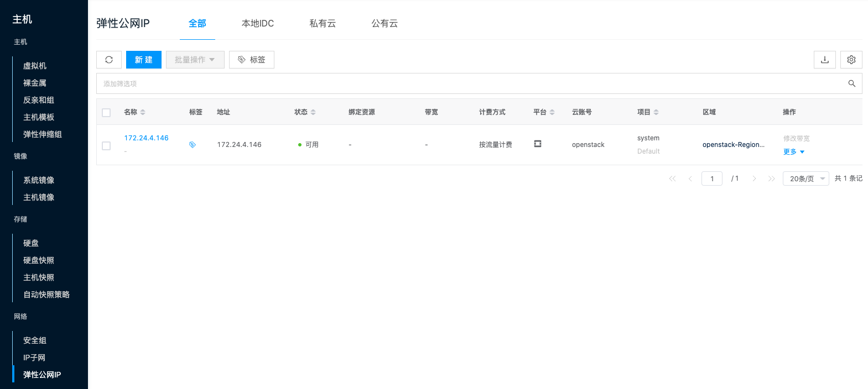Viewport: 868px width, 389px height.
Task: Sort by name column arrows
Action: (143, 112)
